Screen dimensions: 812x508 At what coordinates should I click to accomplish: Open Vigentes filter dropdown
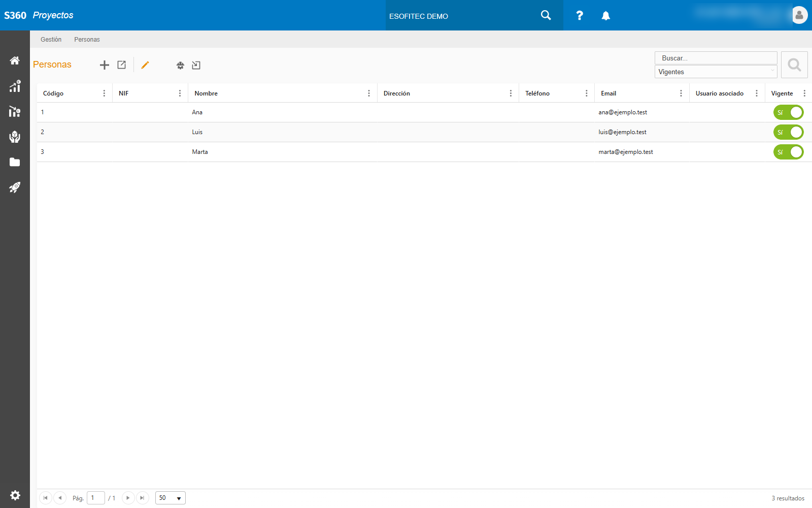point(716,72)
